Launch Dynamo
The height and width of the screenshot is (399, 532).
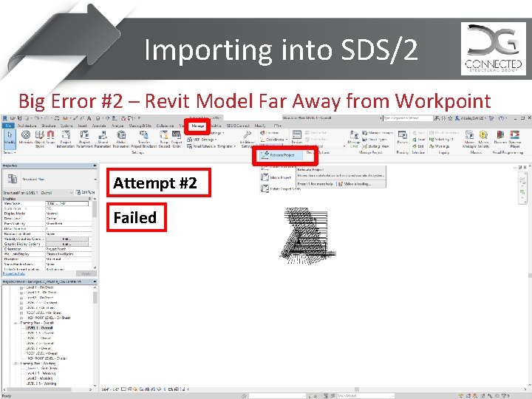(500, 137)
